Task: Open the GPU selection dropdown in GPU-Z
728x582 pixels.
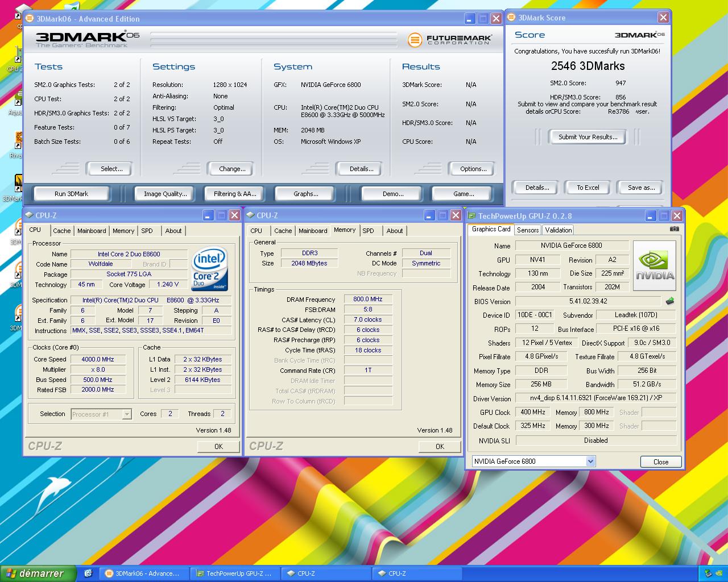Action: pyautogui.click(x=590, y=462)
